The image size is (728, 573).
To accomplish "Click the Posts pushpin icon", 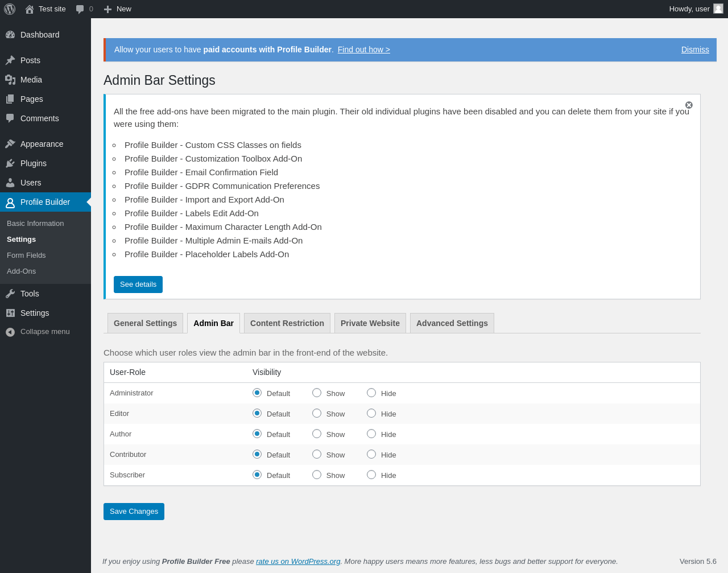I will tap(10, 60).
